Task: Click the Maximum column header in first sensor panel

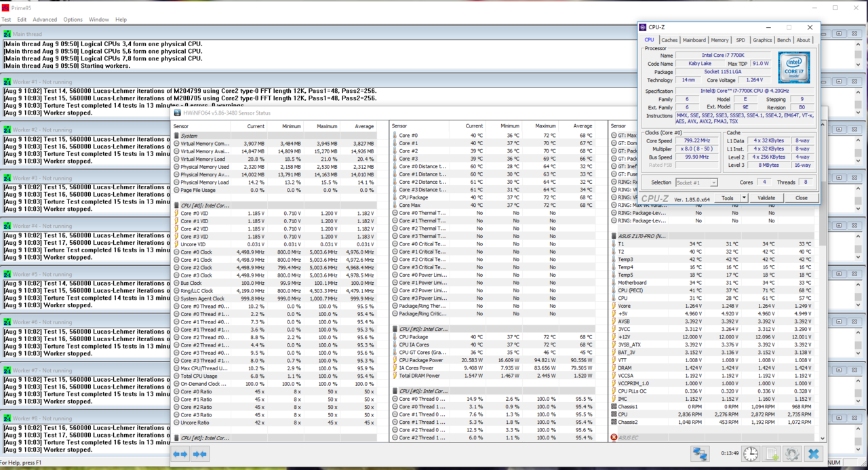Action: click(327, 126)
